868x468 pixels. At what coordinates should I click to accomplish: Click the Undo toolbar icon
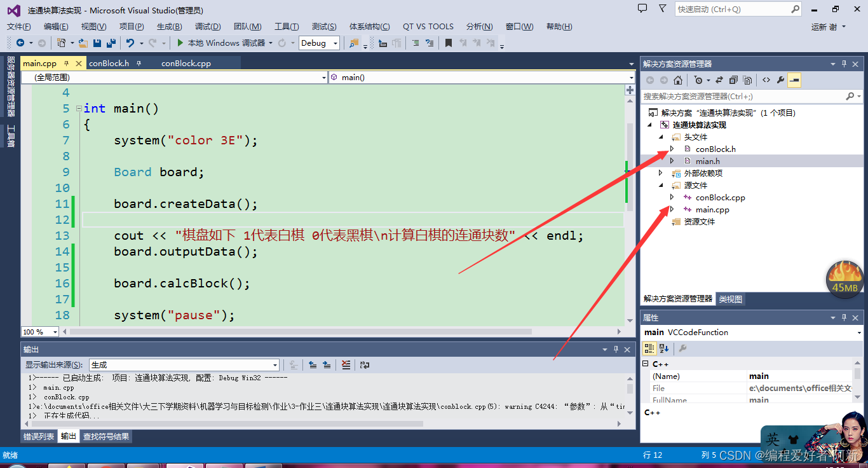130,43
